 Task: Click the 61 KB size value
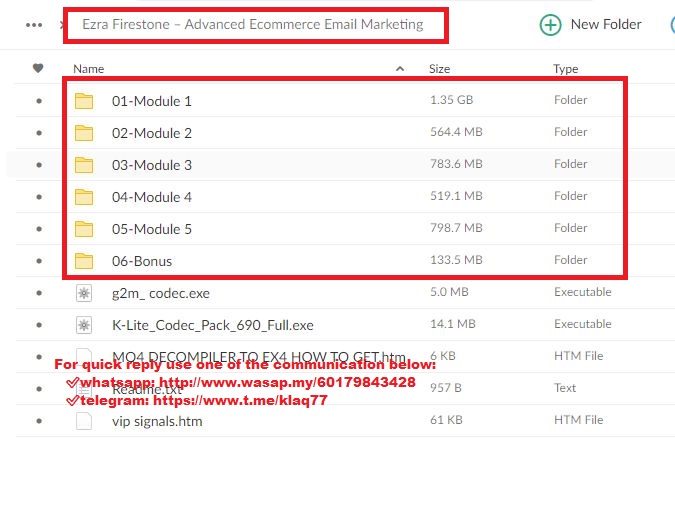(x=446, y=420)
